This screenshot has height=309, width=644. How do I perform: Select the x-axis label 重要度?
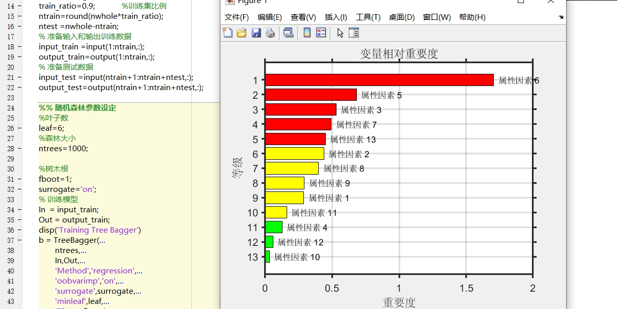click(399, 302)
